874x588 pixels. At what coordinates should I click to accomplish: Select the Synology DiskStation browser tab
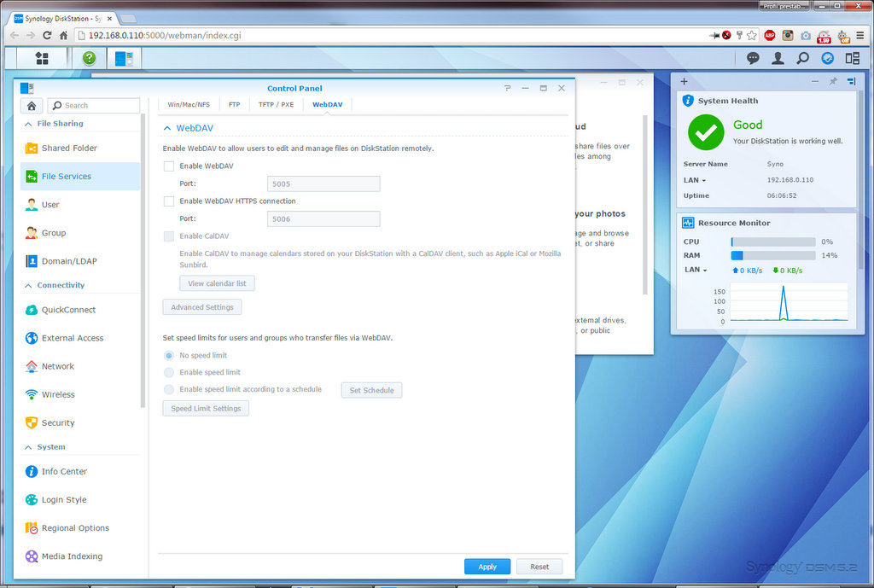click(x=63, y=19)
